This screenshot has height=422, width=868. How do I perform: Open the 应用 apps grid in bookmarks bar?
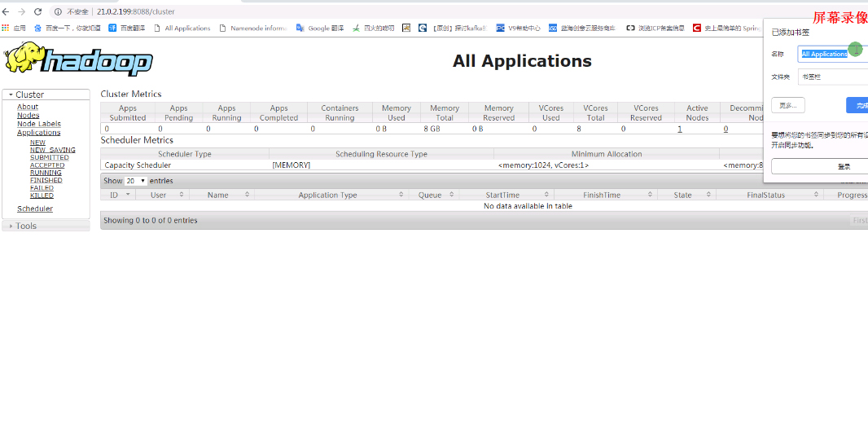point(13,28)
